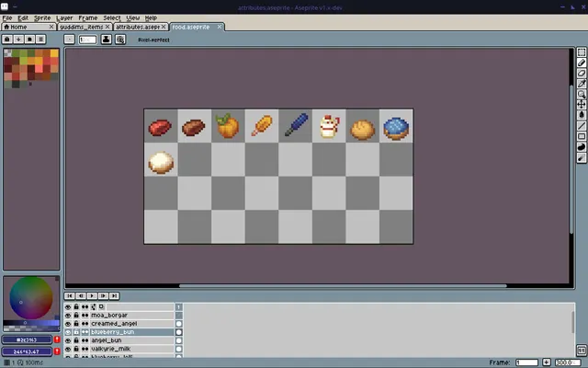Select the Eraser tool
Image resolution: width=588 pixels, height=368 pixels.
pyautogui.click(x=582, y=74)
